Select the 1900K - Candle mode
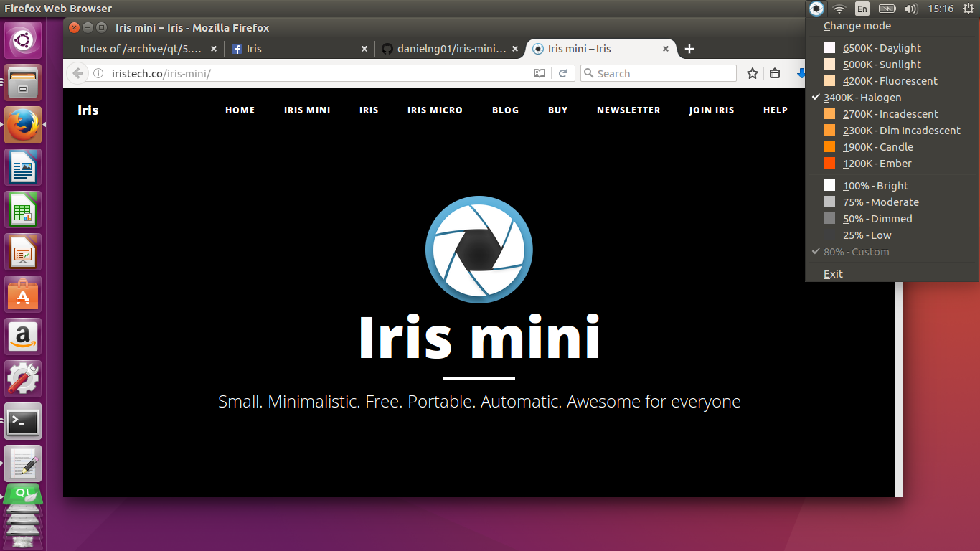 [892, 147]
